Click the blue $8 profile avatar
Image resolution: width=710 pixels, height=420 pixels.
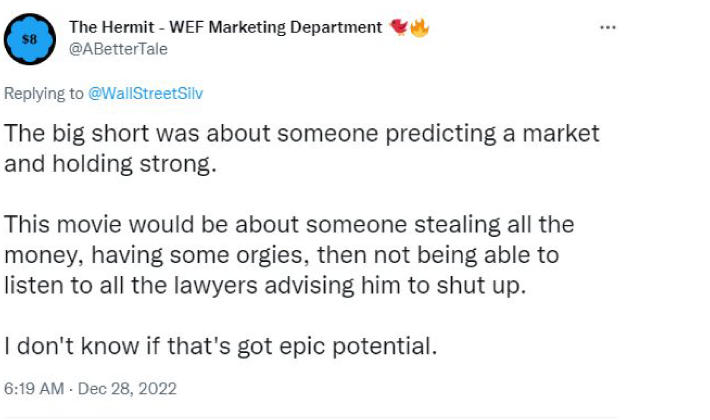pos(31,40)
